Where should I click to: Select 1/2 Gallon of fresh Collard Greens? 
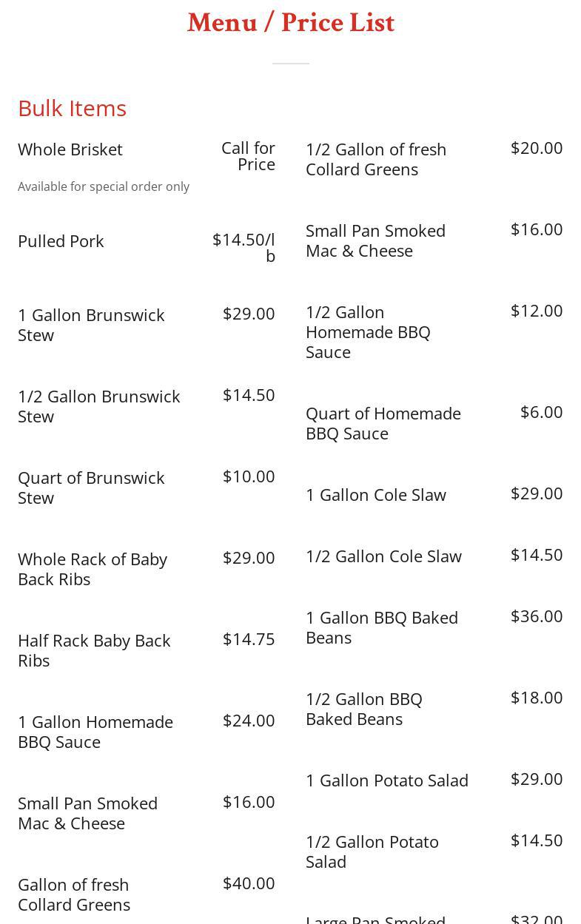coord(376,159)
